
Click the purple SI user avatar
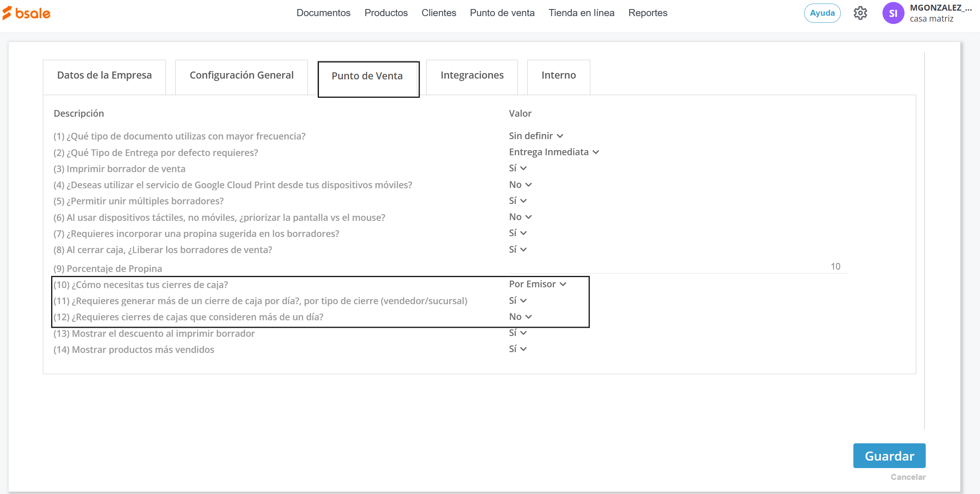893,13
